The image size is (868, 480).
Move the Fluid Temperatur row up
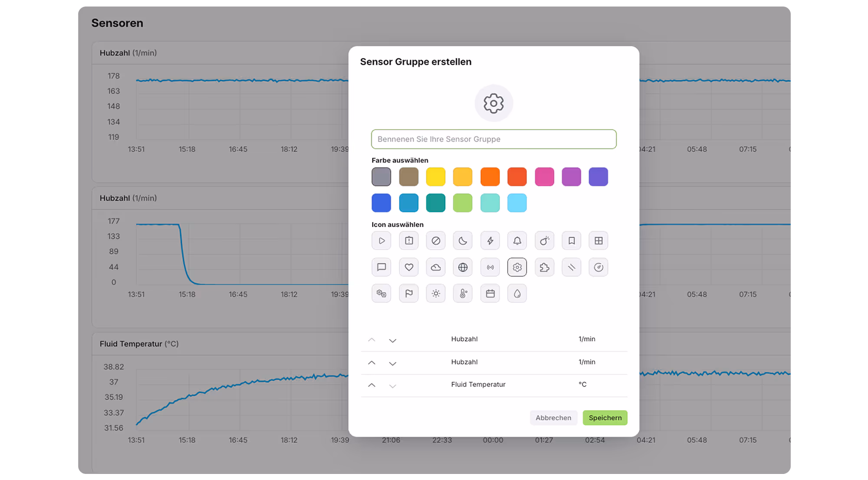pyautogui.click(x=372, y=385)
